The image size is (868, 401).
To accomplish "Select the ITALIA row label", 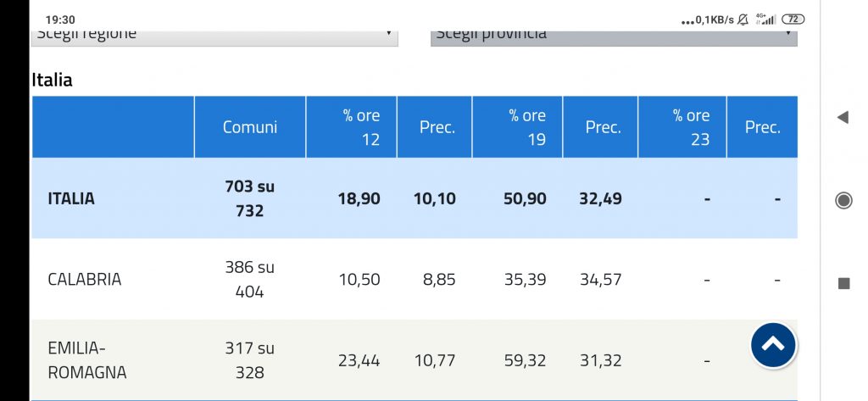I will [x=71, y=198].
